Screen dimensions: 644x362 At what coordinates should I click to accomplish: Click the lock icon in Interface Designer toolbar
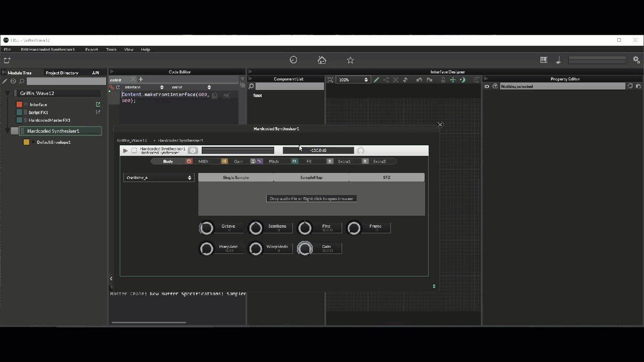[x=443, y=79]
